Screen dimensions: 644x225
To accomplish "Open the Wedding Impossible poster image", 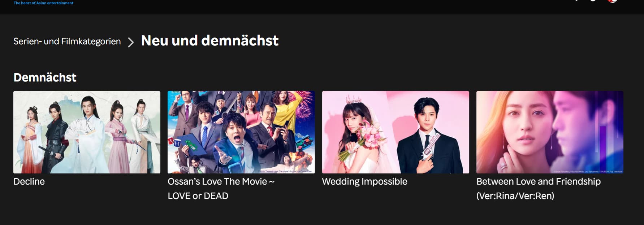I will pyautogui.click(x=396, y=132).
